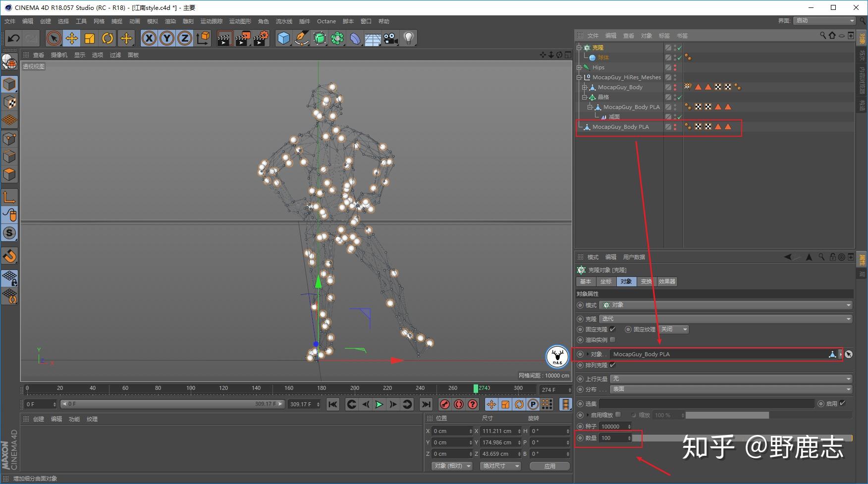Image resolution: width=868 pixels, height=484 pixels.
Task: Open the 模式 dropdown showing 对象
Action: [726, 305]
